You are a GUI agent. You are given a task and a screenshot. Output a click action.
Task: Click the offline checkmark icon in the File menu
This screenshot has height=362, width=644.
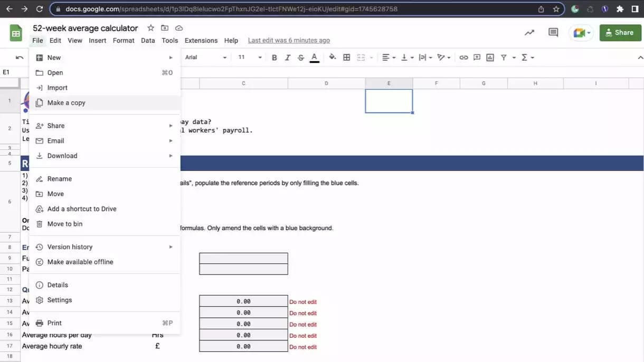tap(39, 262)
